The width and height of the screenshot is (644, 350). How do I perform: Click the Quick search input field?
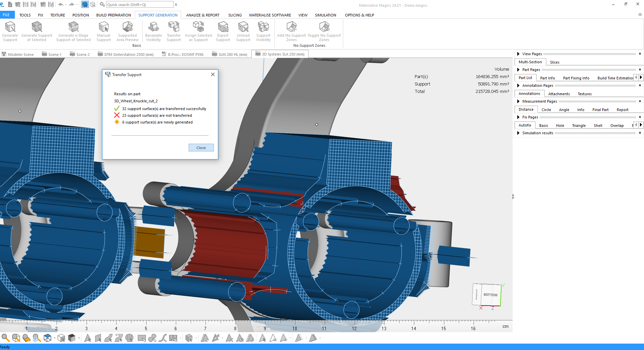coord(139,5)
